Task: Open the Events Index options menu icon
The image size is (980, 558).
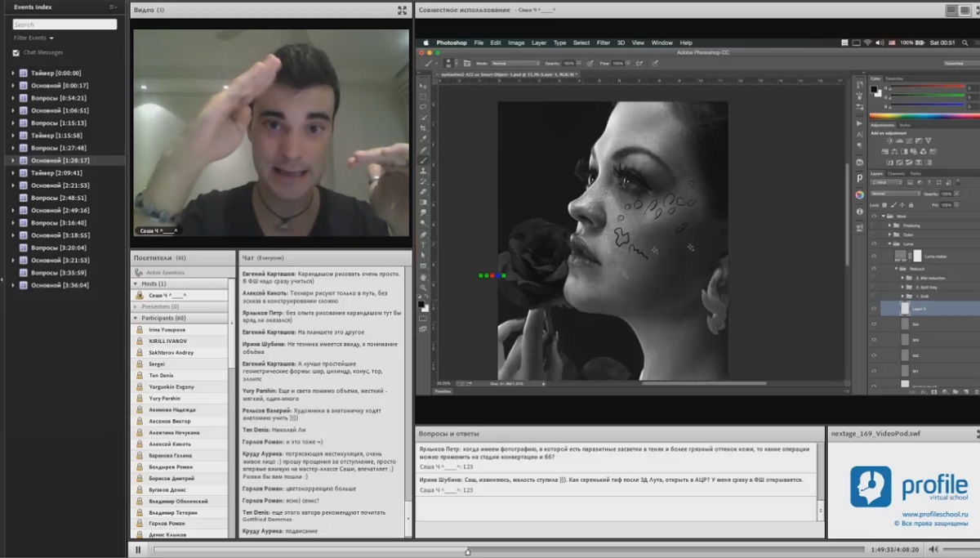Action: (113, 7)
